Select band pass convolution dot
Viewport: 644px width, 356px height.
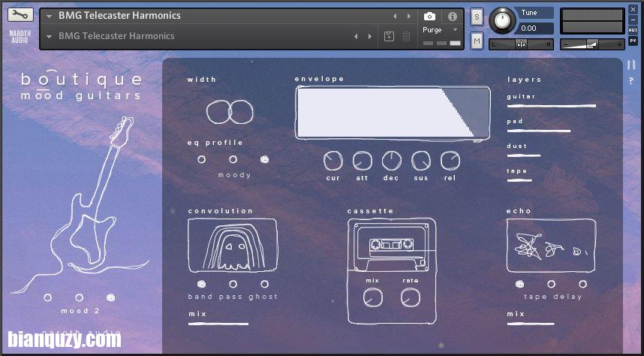pyautogui.click(x=201, y=284)
